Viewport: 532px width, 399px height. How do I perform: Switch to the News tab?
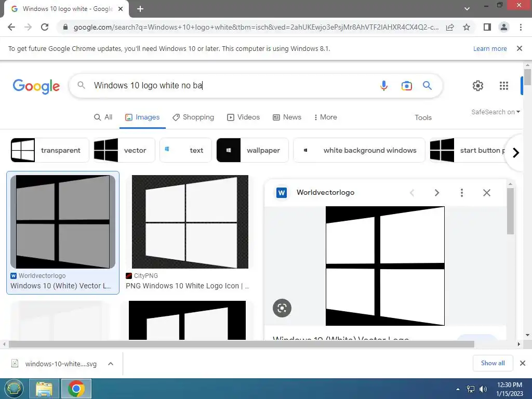pos(287,117)
